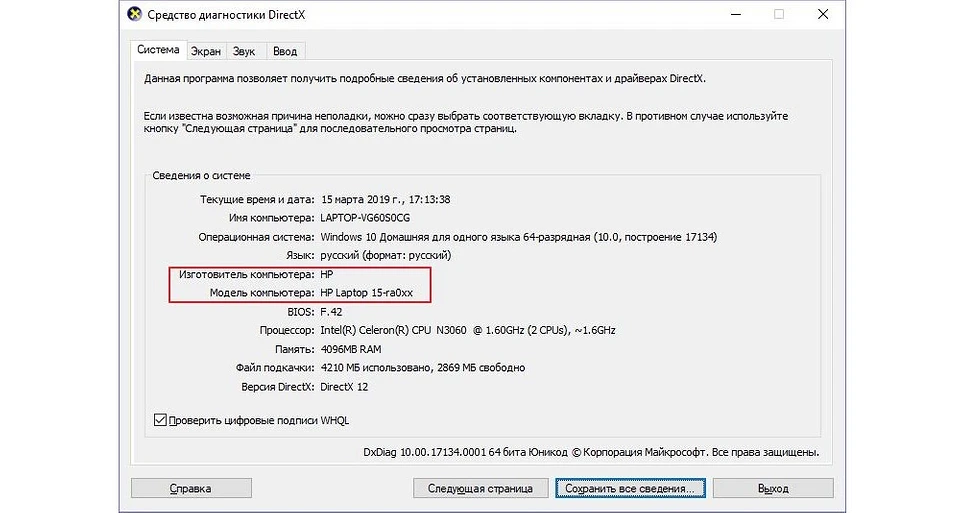This screenshot has width=960, height=513.
Task: Click Сохранить все сведения button
Action: (630, 489)
